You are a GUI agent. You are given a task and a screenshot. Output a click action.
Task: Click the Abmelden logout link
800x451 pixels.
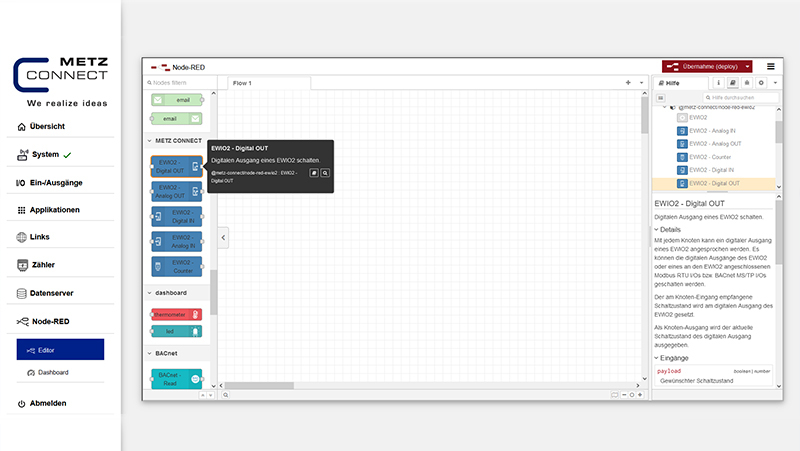click(48, 403)
